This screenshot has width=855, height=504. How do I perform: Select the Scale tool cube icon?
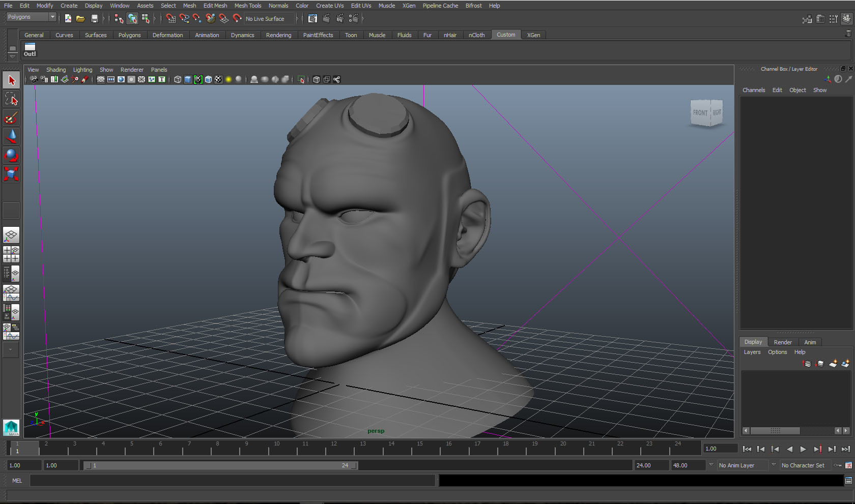point(11,174)
